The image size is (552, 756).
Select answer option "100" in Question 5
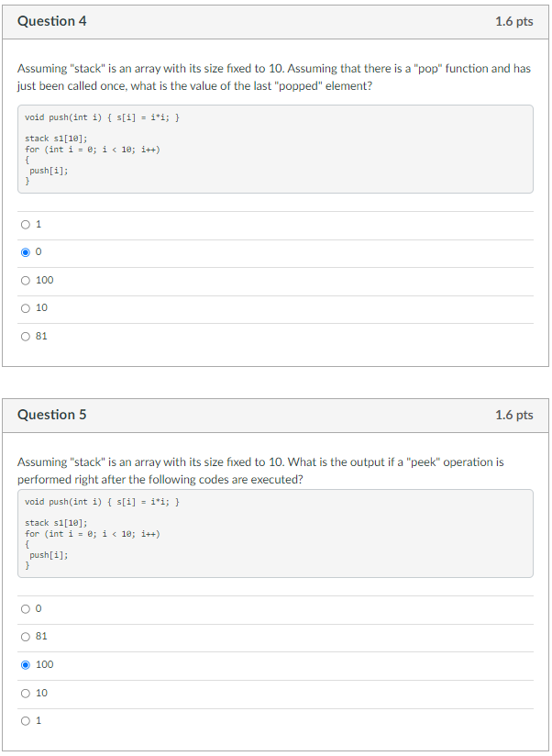26,664
